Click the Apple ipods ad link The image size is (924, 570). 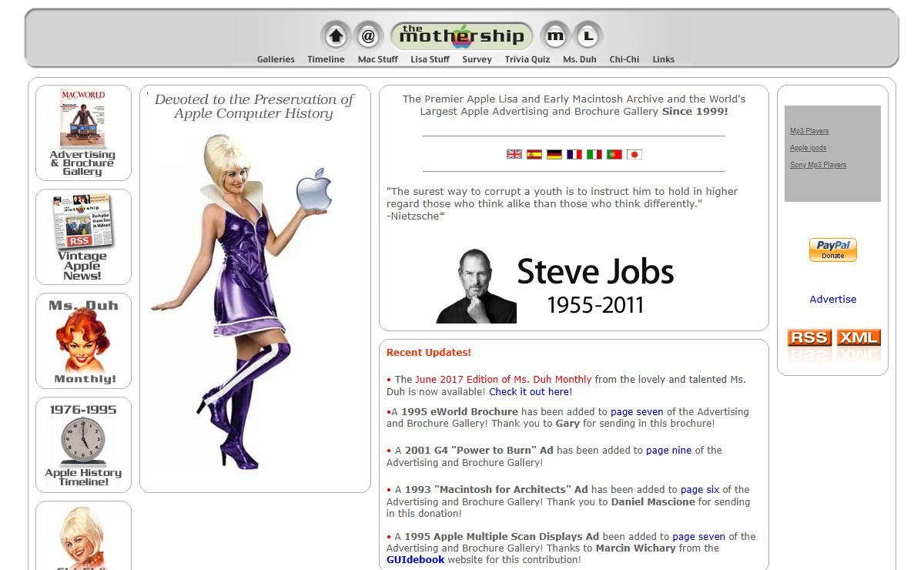pyautogui.click(x=808, y=148)
